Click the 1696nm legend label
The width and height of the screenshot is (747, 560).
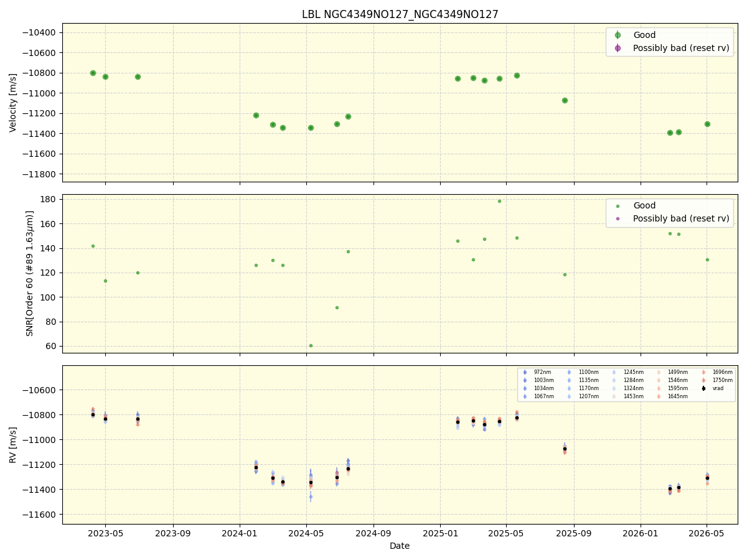click(723, 372)
